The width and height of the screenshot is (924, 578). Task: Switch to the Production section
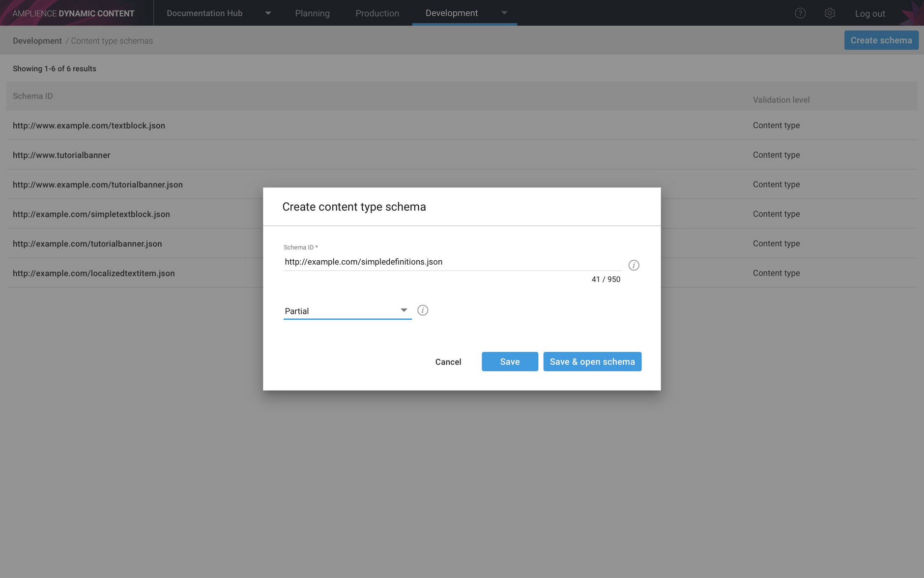click(x=377, y=13)
